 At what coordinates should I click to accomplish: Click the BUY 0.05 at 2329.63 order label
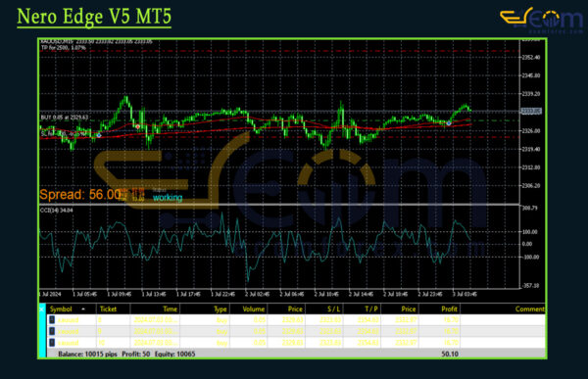64,118
